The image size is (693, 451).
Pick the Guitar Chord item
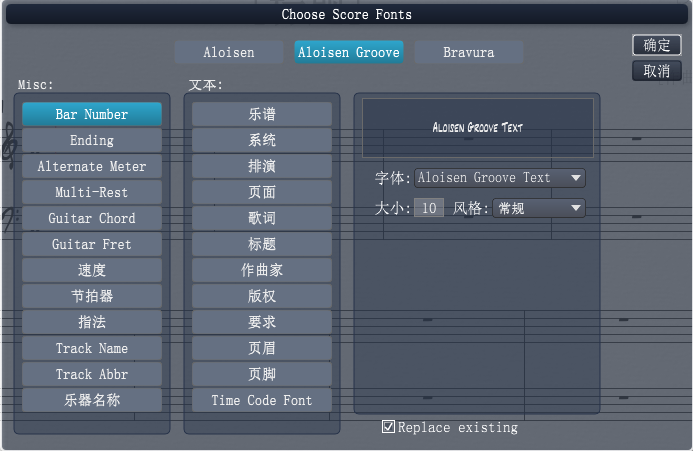(92, 219)
